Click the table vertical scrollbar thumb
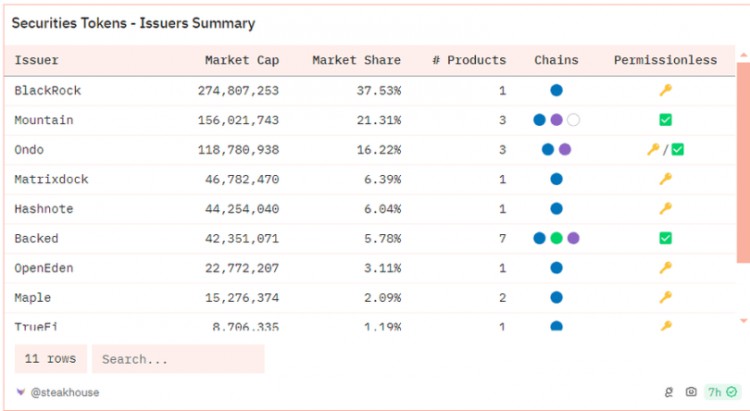 [743, 162]
